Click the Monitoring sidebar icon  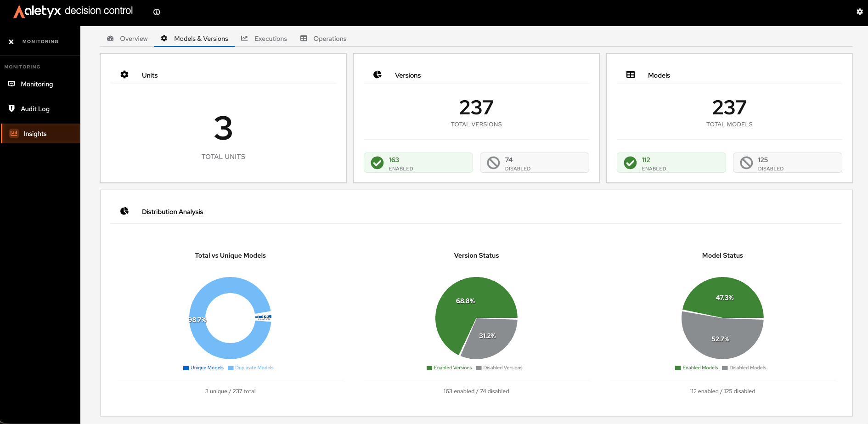pyautogui.click(x=11, y=84)
